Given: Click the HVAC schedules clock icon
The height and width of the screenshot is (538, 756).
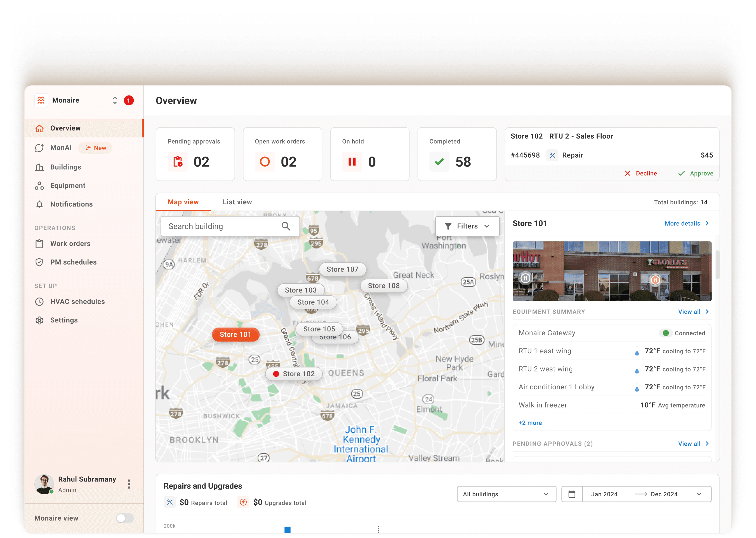Looking at the screenshot, I should click(x=39, y=302).
